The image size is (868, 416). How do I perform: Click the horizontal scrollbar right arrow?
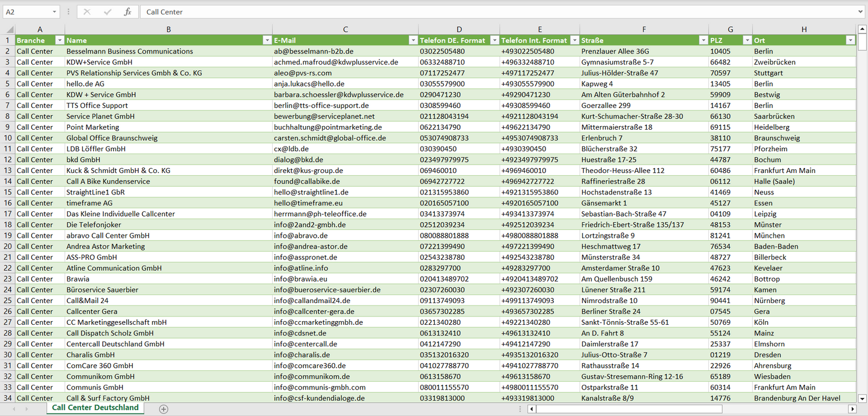click(x=852, y=409)
